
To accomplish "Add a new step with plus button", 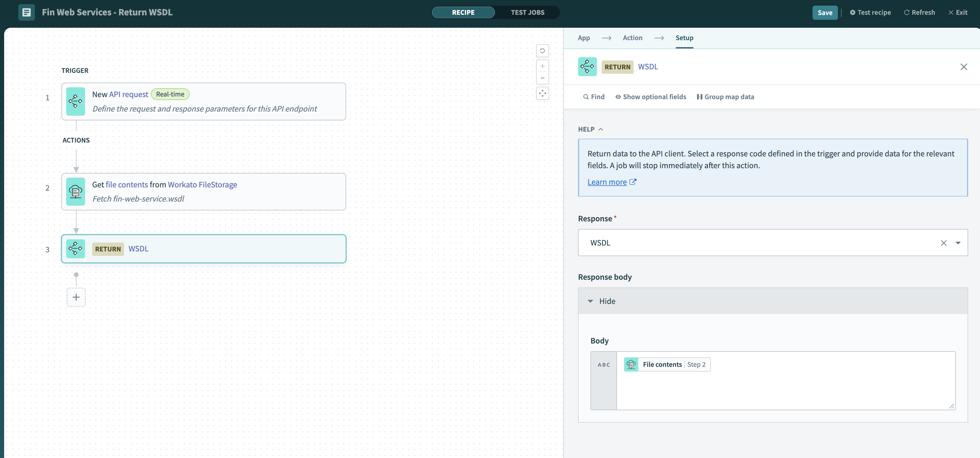I will click(76, 297).
